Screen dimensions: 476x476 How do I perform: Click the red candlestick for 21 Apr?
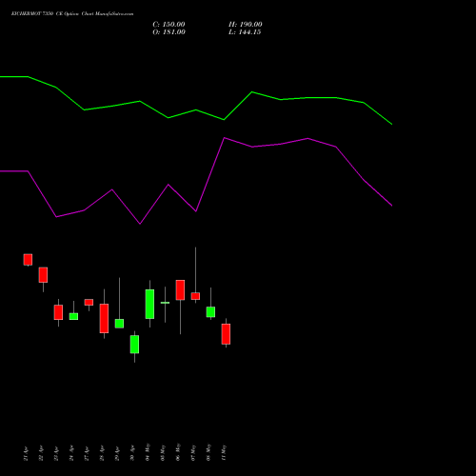pyautogui.click(x=28, y=260)
